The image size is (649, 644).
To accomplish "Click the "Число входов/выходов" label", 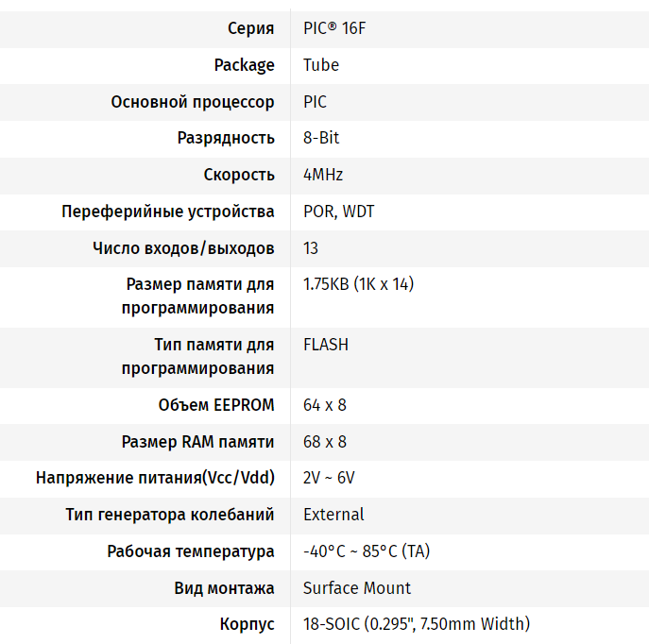I will pos(183,248).
